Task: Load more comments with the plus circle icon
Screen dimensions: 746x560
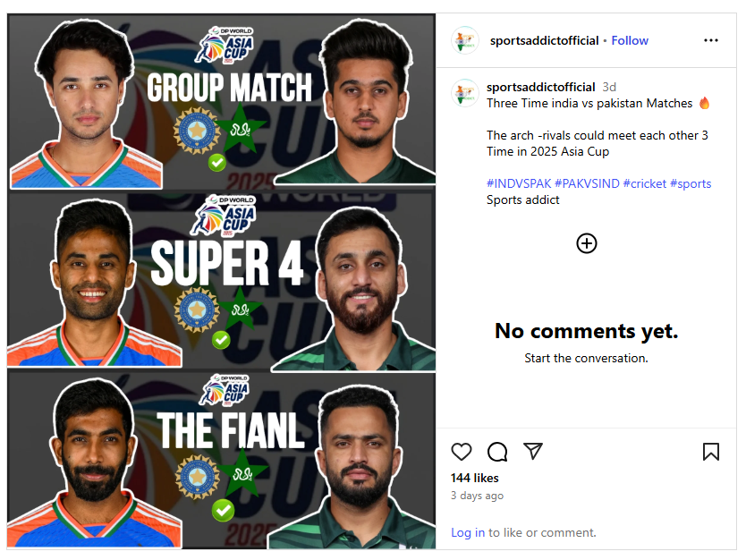Action: click(586, 243)
